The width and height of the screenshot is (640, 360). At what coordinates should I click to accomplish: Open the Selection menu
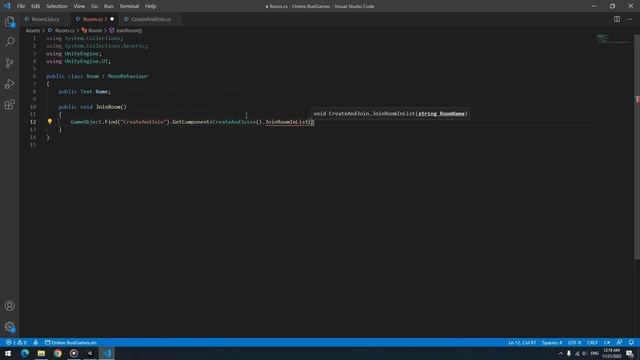tap(57, 6)
